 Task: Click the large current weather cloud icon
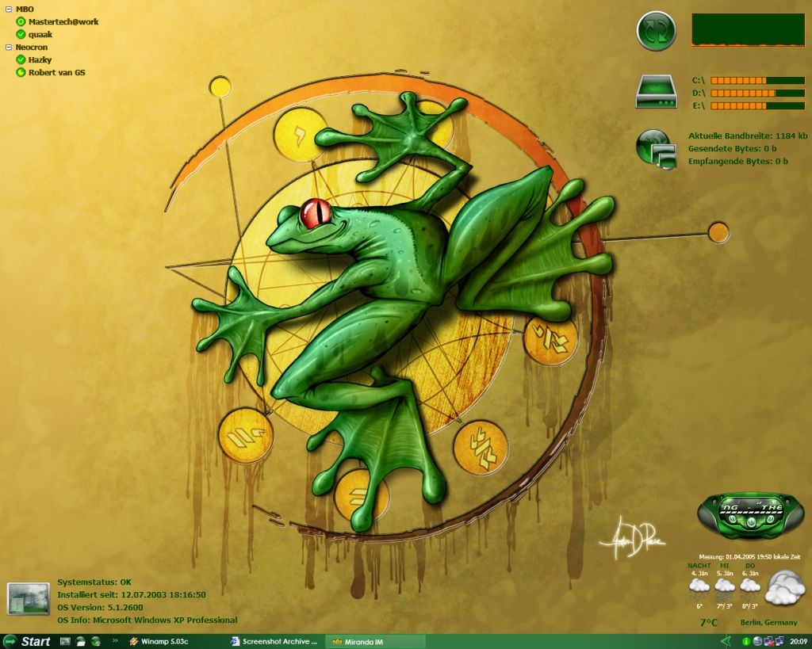pos(785,587)
